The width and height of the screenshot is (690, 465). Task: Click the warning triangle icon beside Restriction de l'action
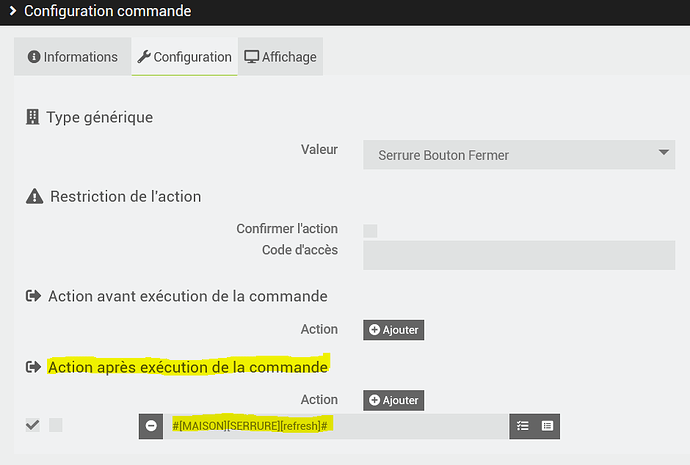tap(34, 196)
